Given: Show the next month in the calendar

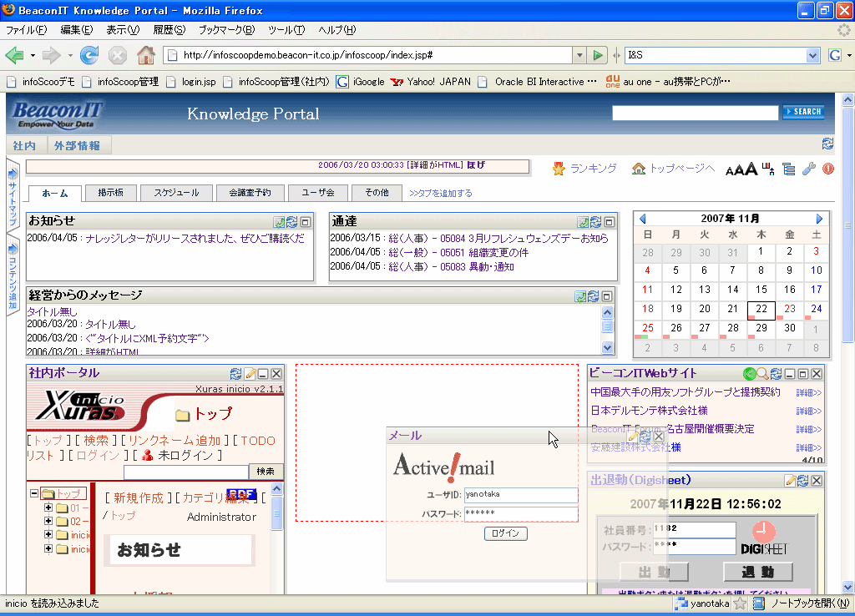Looking at the screenshot, I should tap(819, 219).
